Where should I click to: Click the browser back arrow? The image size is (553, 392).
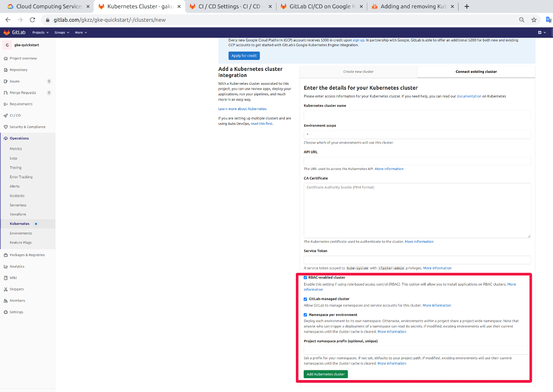8,20
